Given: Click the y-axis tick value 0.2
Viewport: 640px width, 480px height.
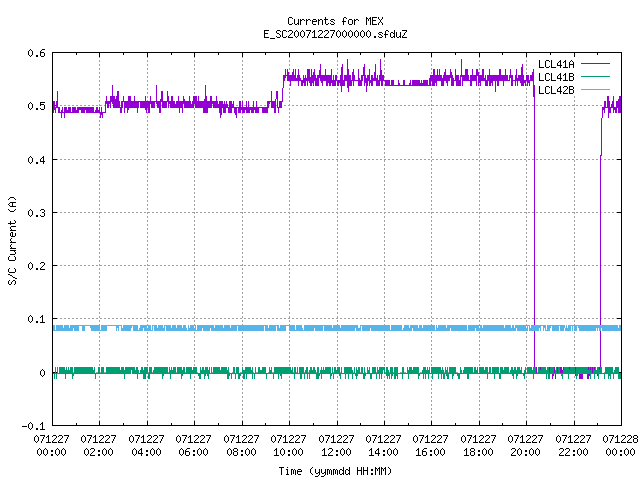Looking at the screenshot, I should coord(36,266).
